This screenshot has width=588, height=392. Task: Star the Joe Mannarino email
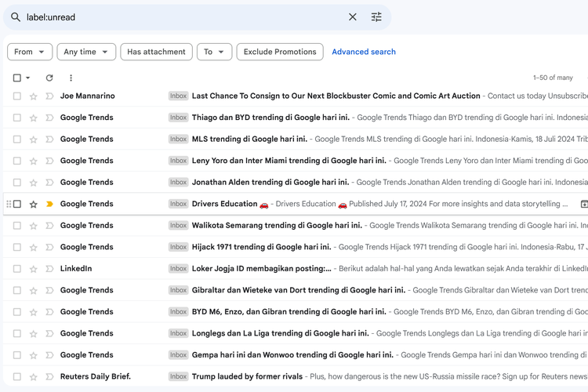(34, 96)
